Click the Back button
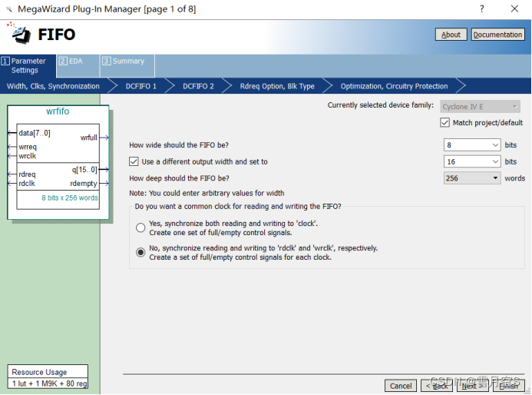Viewport: 532px width, 395px height. [x=437, y=386]
